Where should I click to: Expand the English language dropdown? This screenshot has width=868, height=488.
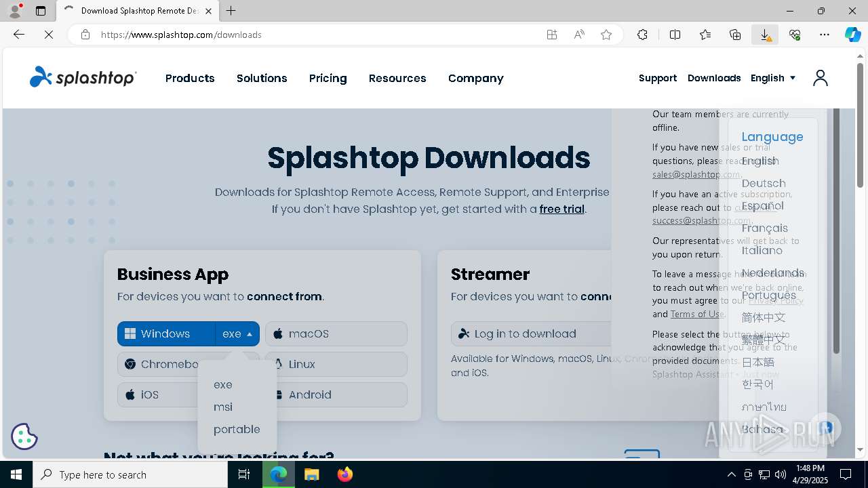pos(773,78)
